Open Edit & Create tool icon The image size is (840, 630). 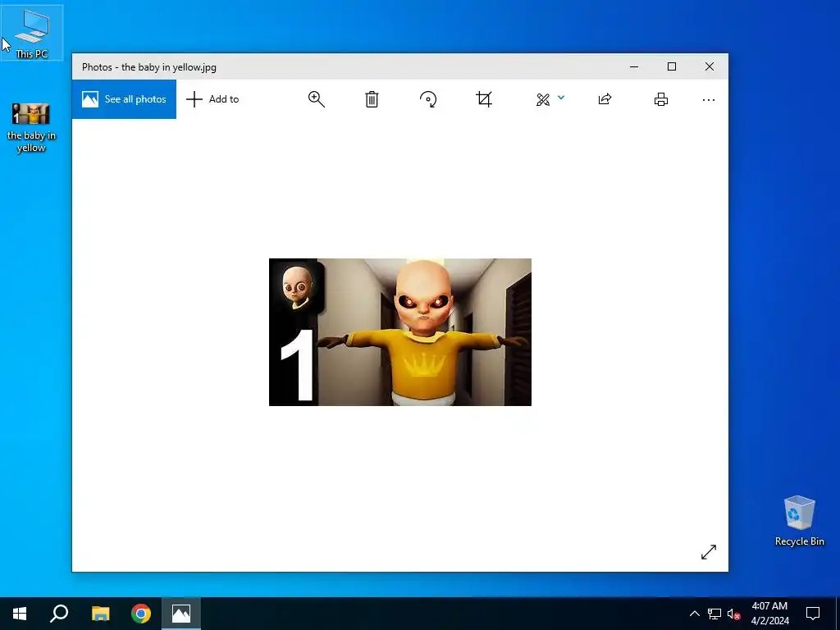pos(543,99)
